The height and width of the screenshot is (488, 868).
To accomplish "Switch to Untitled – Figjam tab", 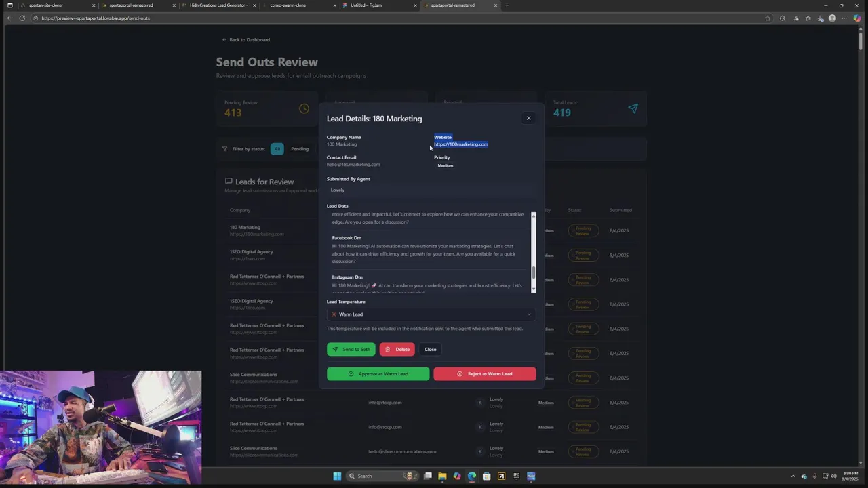I will tap(379, 5).
